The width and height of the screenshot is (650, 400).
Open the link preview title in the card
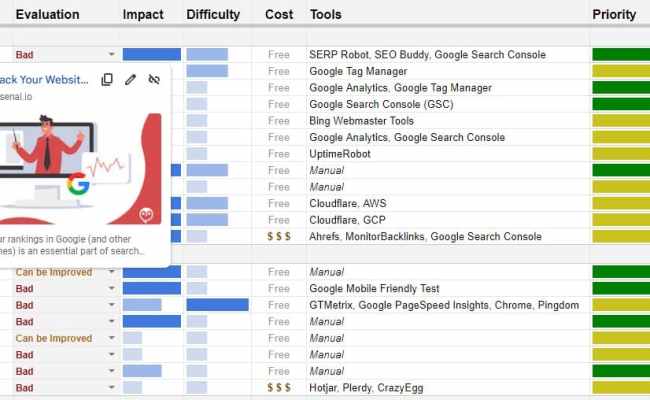pos(40,79)
